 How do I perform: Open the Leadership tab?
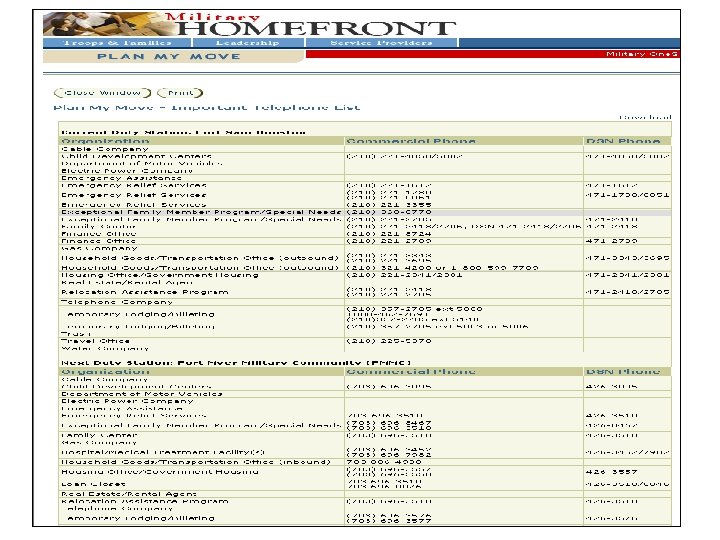click(248, 43)
